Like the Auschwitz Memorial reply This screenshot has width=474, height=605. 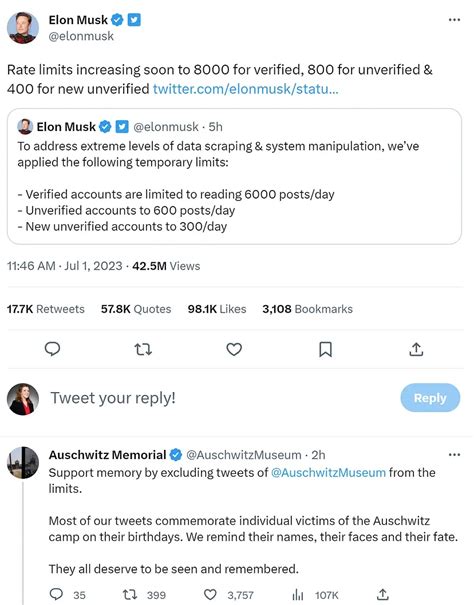point(210,595)
